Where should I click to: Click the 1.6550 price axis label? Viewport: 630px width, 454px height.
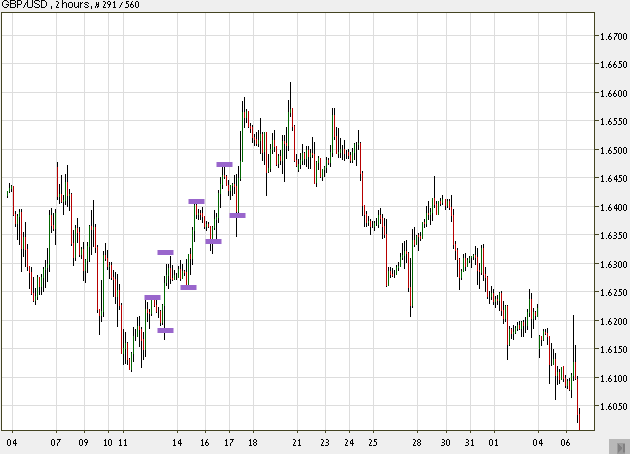pos(614,121)
